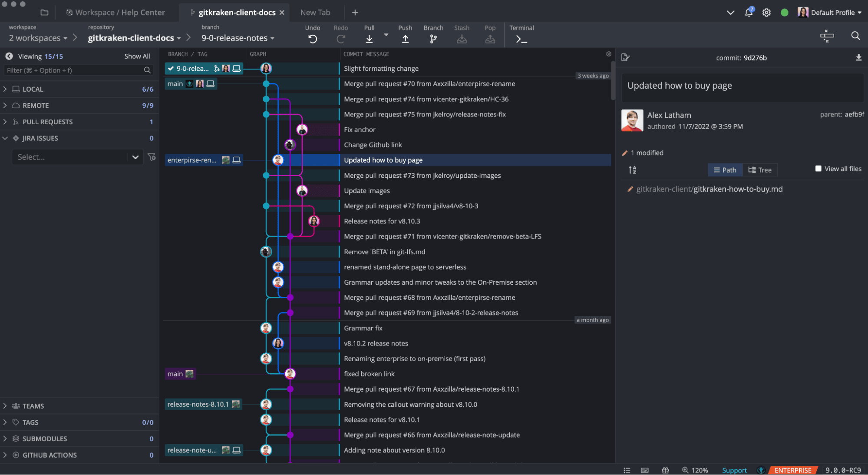Open the Branch creation tool
This screenshot has height=475, width=868.
tap(433, 38)
